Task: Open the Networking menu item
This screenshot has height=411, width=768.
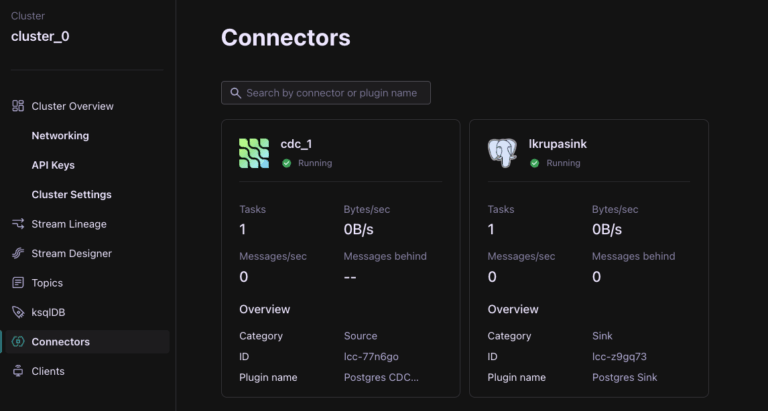Action: [60, 136]
